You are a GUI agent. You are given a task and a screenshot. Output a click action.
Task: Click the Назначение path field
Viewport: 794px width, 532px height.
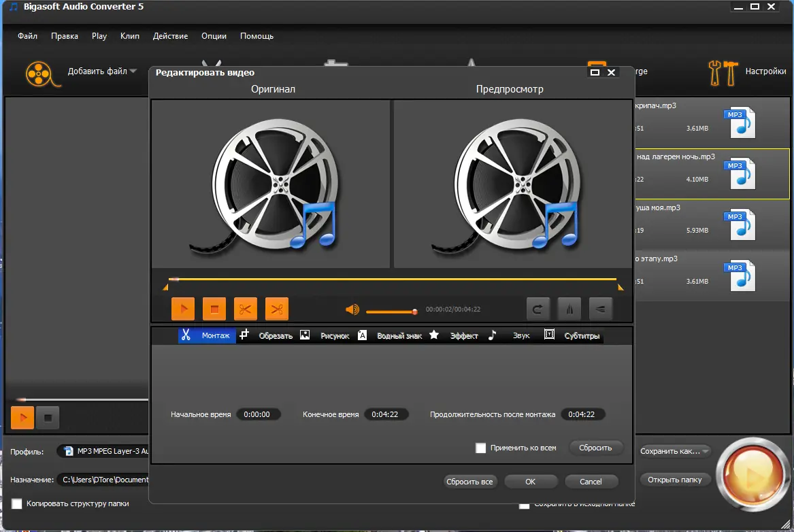point(103,480)
